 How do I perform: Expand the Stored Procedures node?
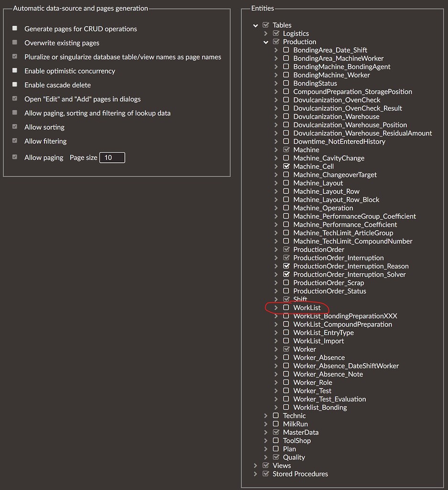coord(255,474)
